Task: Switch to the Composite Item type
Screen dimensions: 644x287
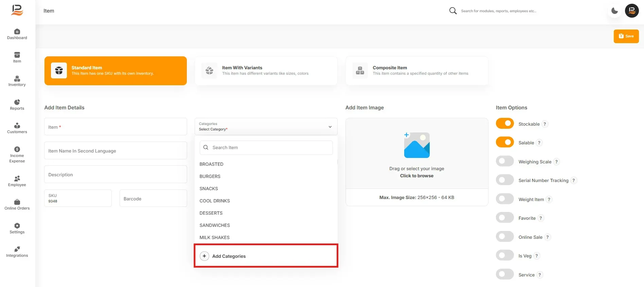Action: (x=417, y=71)
